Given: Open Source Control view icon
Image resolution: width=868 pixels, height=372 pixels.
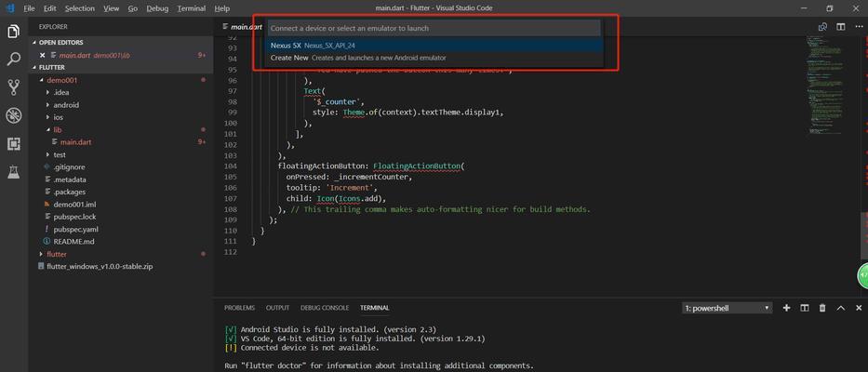Looking at the screenshot, I should pyautogui.click(x=14, y=86).
